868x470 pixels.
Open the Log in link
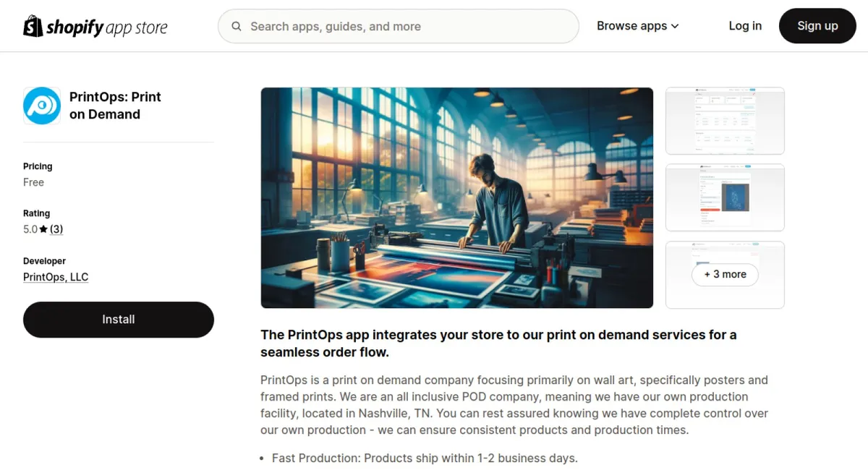(745, 26)
